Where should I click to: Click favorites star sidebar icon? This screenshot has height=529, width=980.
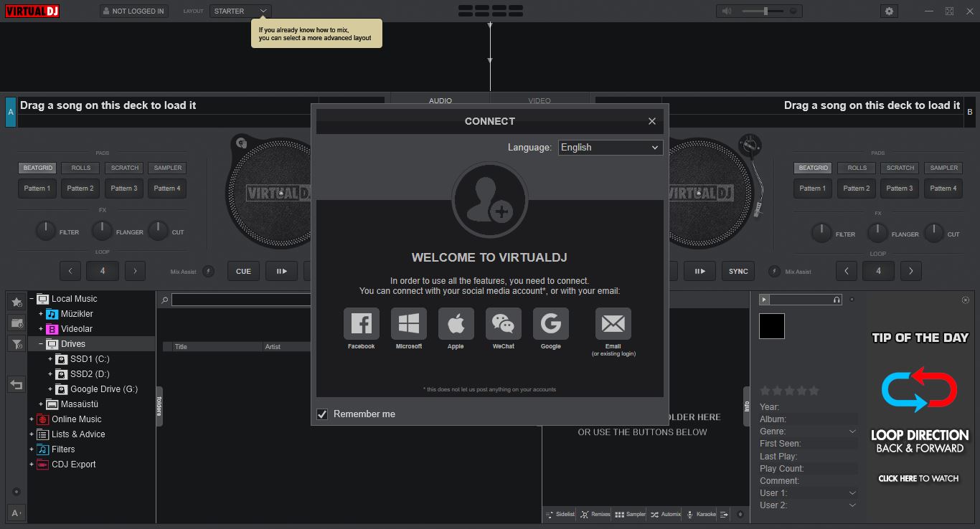[x=17, y=302]
